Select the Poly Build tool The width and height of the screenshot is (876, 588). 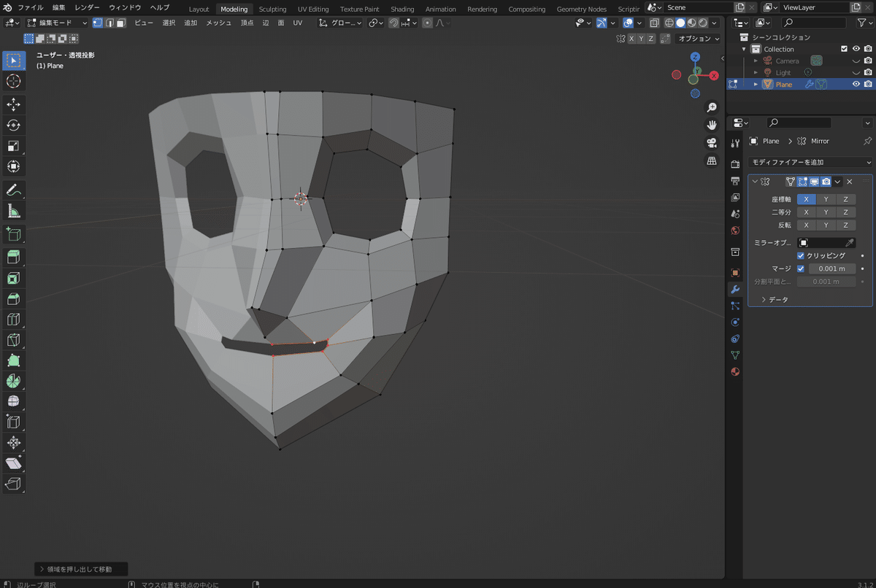14,360
